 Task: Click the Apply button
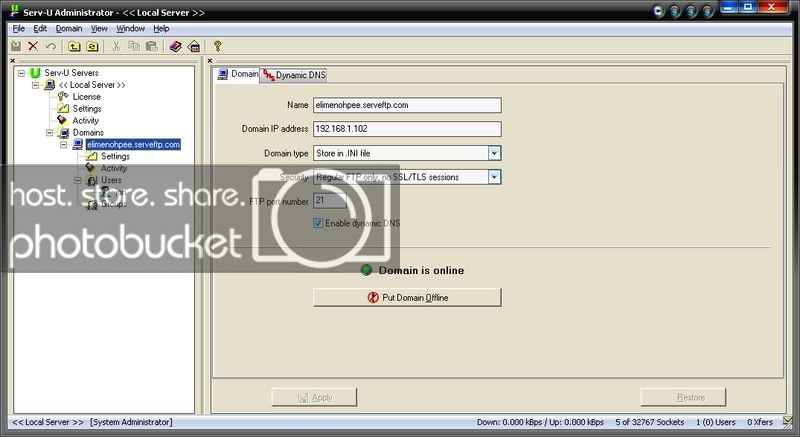click(x=314, y=397)
